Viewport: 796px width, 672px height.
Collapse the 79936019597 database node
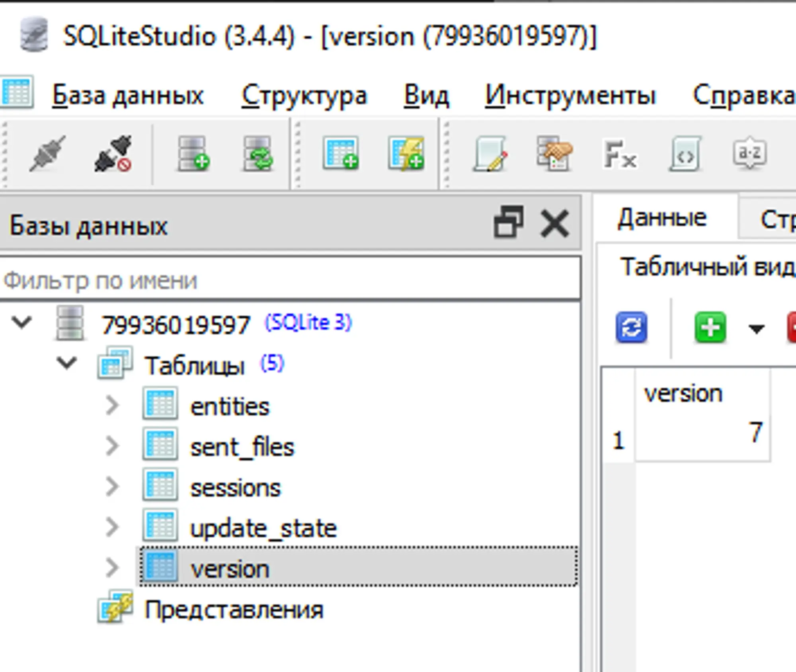pos(21,322)
